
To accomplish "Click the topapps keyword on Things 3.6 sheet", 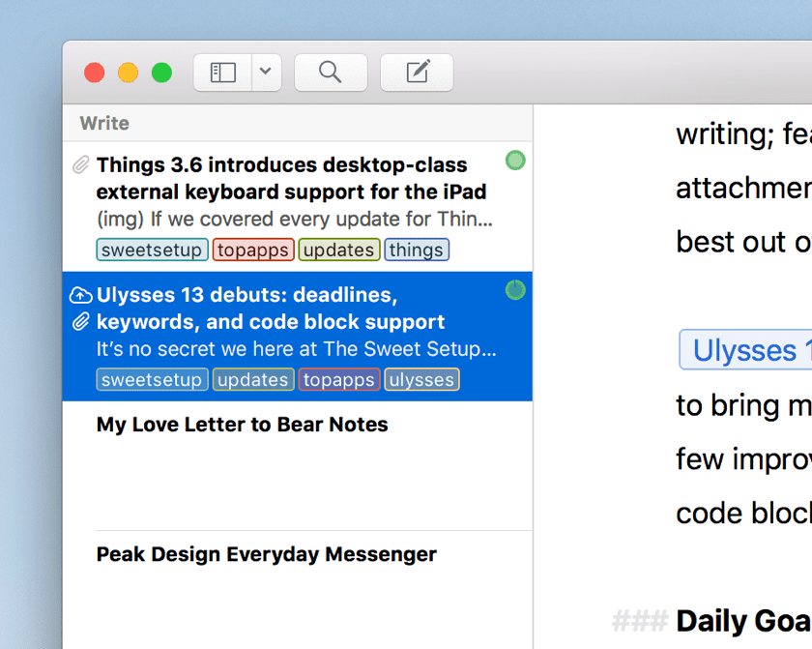I will (253, 250).
